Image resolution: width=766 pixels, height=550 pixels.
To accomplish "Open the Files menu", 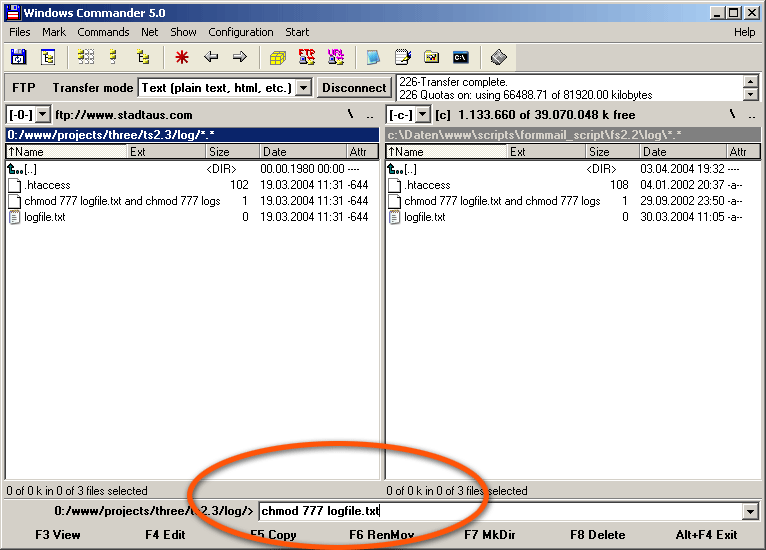I will [x=20, y=32].
